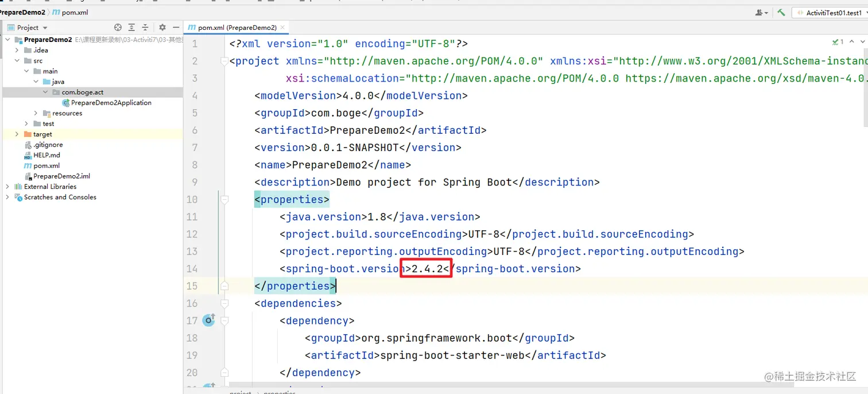
Task: Fold the project tag at line 2
Action: [224, 61]
